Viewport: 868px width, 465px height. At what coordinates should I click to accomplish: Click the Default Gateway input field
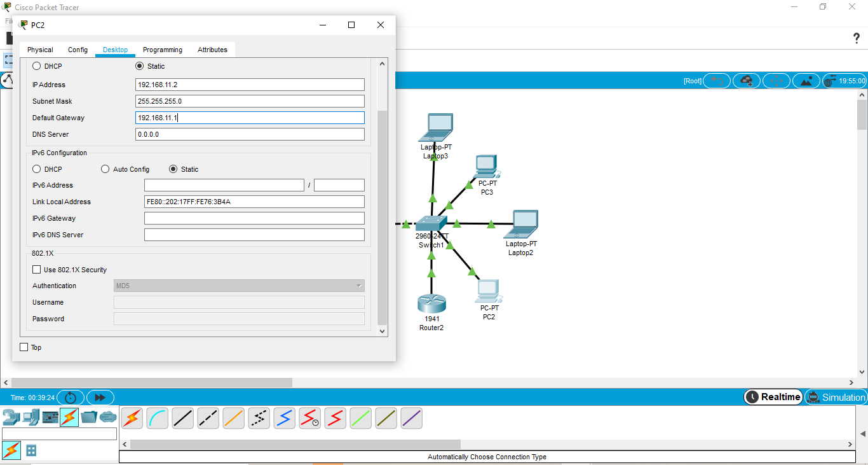point(250,118)
